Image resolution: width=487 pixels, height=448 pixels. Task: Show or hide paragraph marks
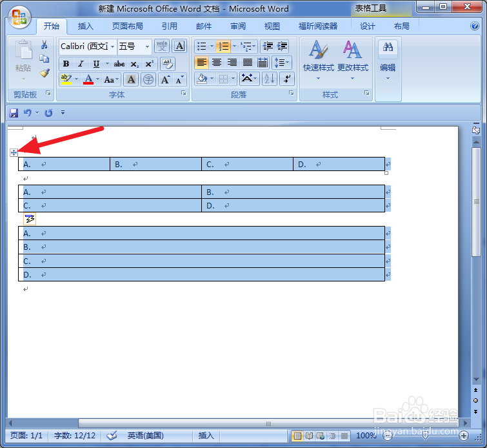coord(287,79)
